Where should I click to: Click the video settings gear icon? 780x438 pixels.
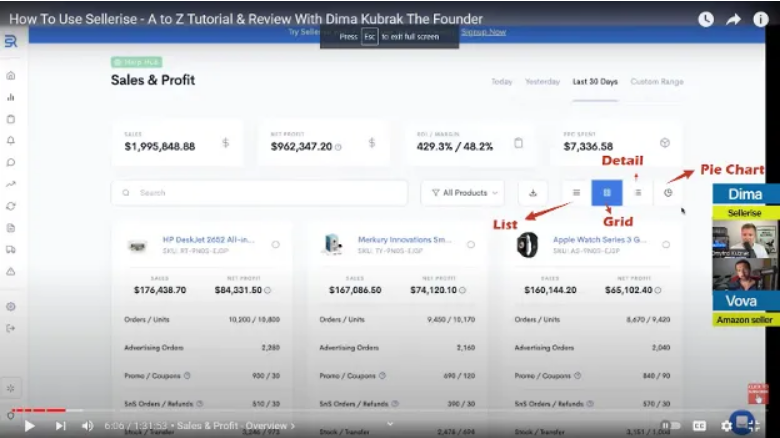726,426
